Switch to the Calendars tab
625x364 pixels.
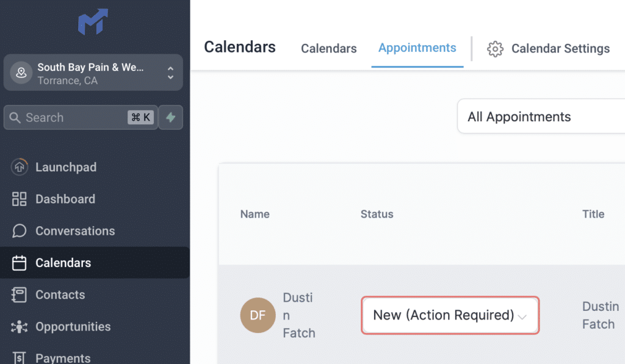pos(328,48)
